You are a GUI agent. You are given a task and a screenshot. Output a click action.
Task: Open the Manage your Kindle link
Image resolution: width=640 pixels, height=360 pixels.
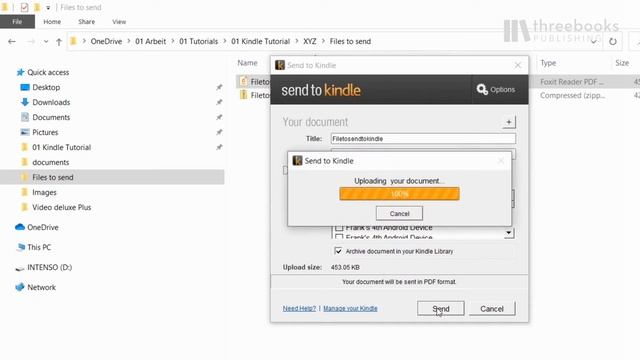click(350, 309)
